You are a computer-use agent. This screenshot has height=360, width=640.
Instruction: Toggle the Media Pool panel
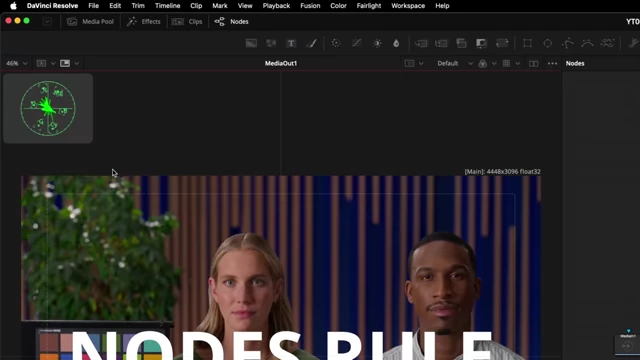[x=90, y=22]
